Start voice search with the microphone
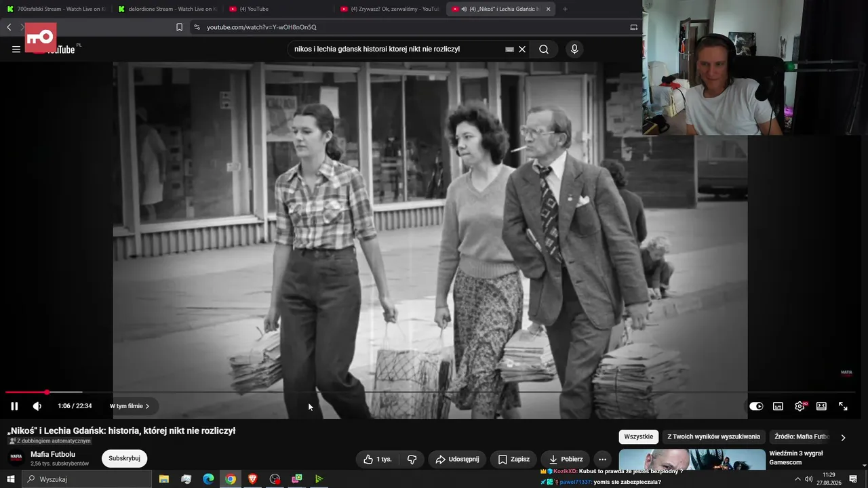 pyautogui.click(x=574, y=49)
